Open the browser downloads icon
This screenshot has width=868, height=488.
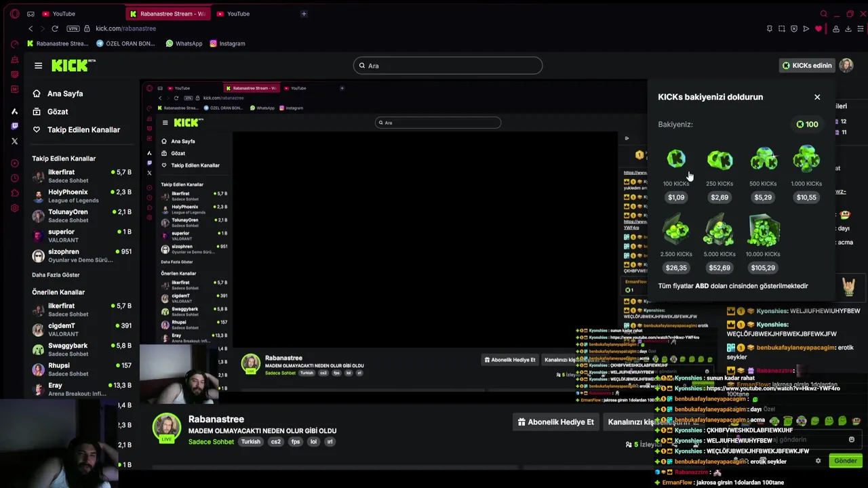848,28
